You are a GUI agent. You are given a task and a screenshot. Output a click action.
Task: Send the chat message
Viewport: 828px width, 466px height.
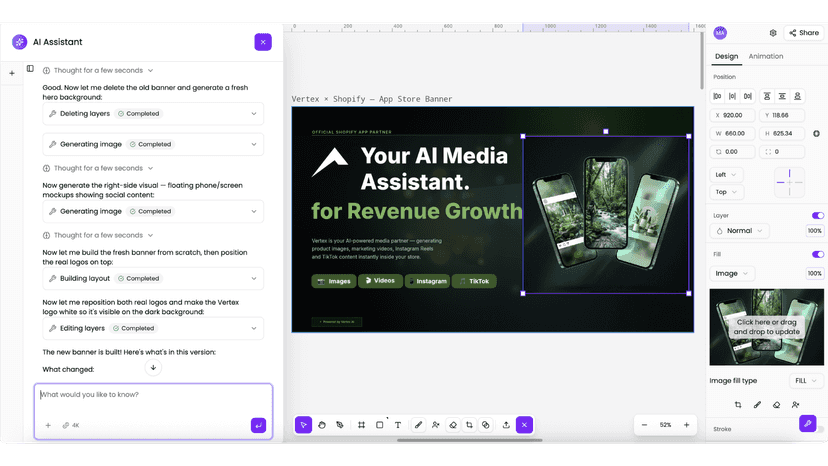click(x=258, y=425)
